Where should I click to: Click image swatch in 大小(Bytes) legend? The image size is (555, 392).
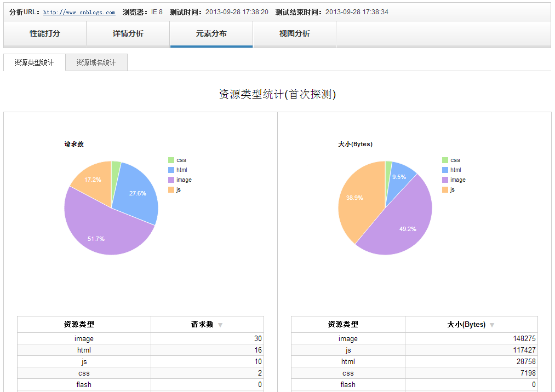(445, 180)
